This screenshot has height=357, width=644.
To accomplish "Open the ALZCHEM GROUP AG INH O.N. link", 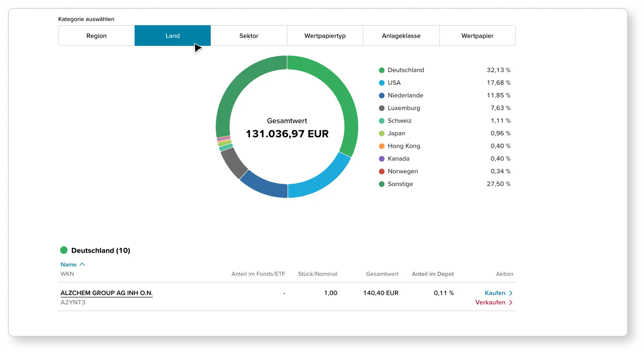I will 107,293.
